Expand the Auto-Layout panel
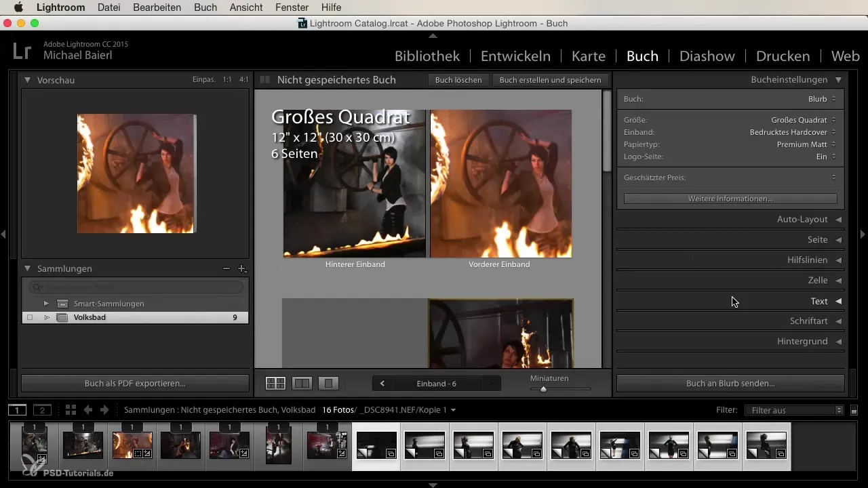 (839, 220)
